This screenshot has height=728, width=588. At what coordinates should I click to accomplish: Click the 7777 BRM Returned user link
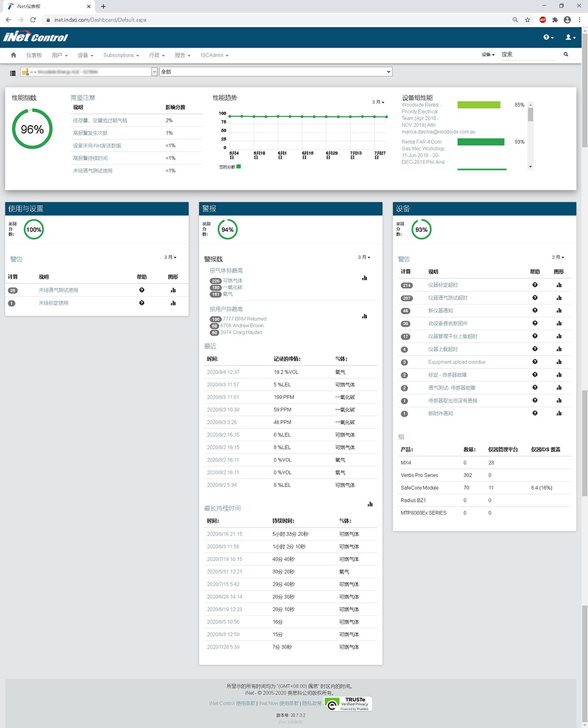[244, 319]
